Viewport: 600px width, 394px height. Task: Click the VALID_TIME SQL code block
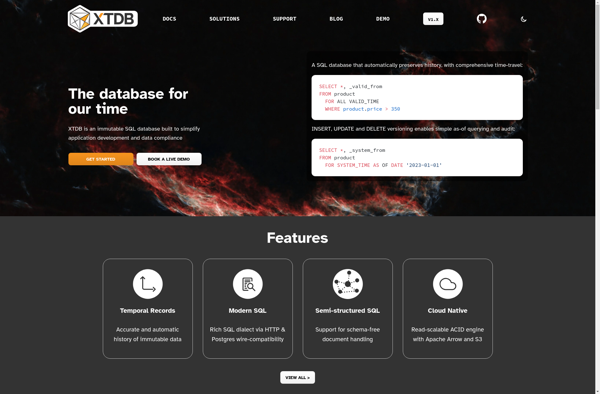coord(417,98)
